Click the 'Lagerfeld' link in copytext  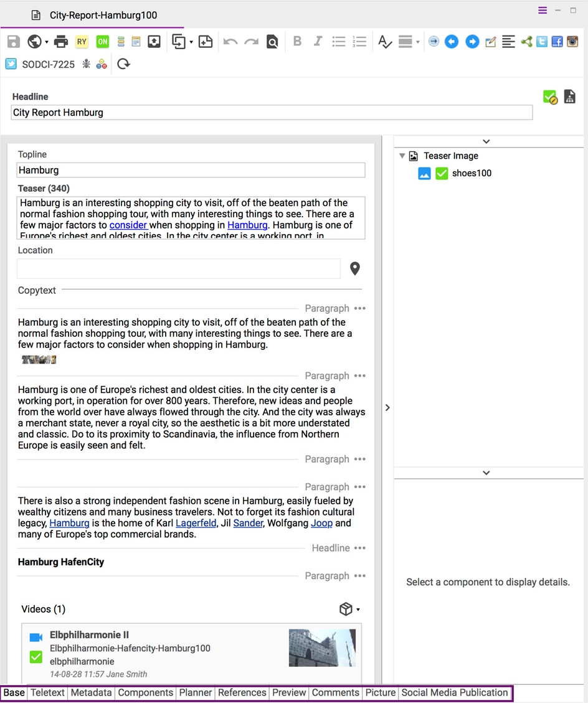click(196, 523)
